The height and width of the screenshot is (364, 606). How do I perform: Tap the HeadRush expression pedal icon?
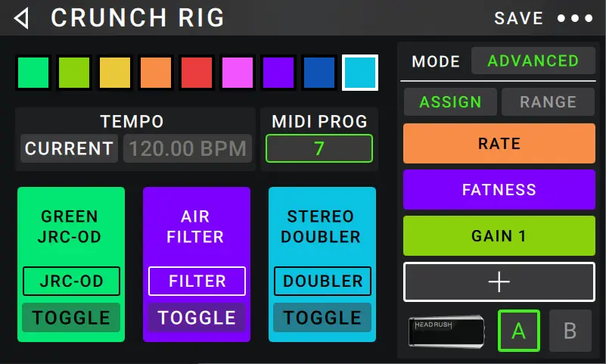(446, 331)
